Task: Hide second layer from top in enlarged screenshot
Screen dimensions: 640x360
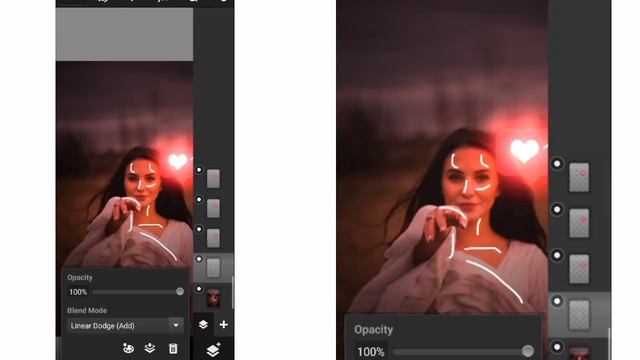Action: tap(557, 210)
